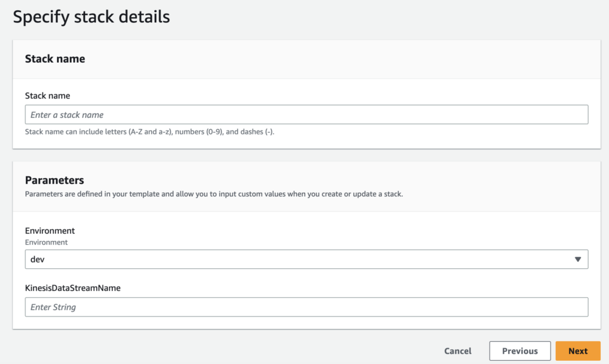Screen dimensions: 609x364
Task: Click the Enter a stack name placeholder
Action: point(67,115)
